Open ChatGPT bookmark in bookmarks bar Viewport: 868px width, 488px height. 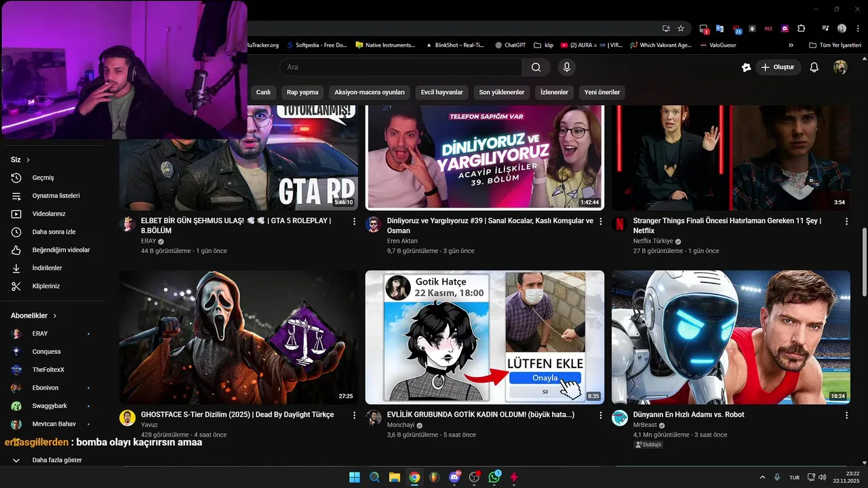[x=510, y=45]
